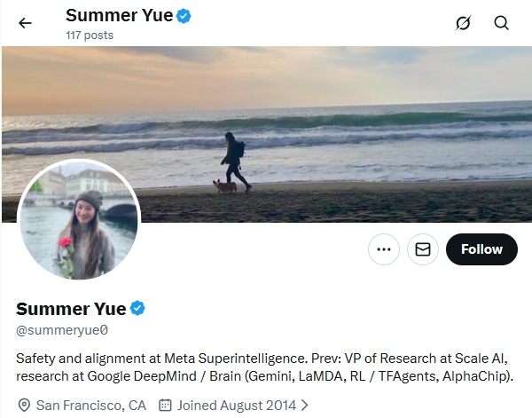Open search with the magnifying glass icon

(502, 23)
